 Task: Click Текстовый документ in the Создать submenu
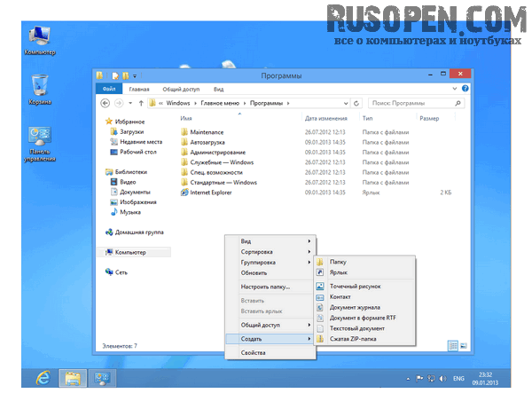pyautogui.click(x=357, y=328)
